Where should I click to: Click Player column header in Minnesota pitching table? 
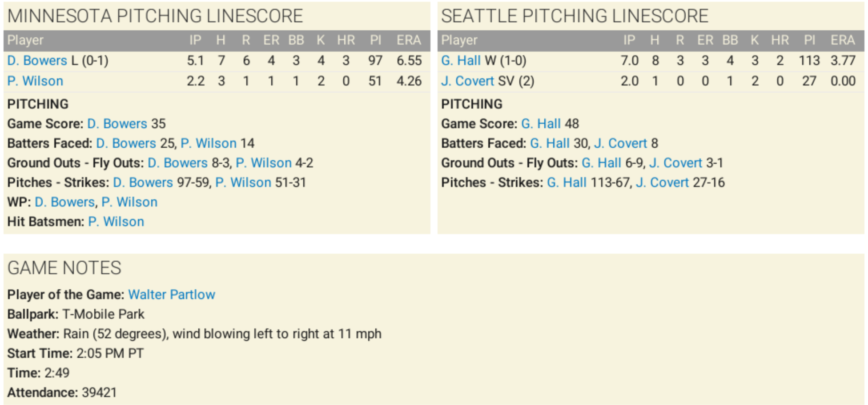point(25,40)
